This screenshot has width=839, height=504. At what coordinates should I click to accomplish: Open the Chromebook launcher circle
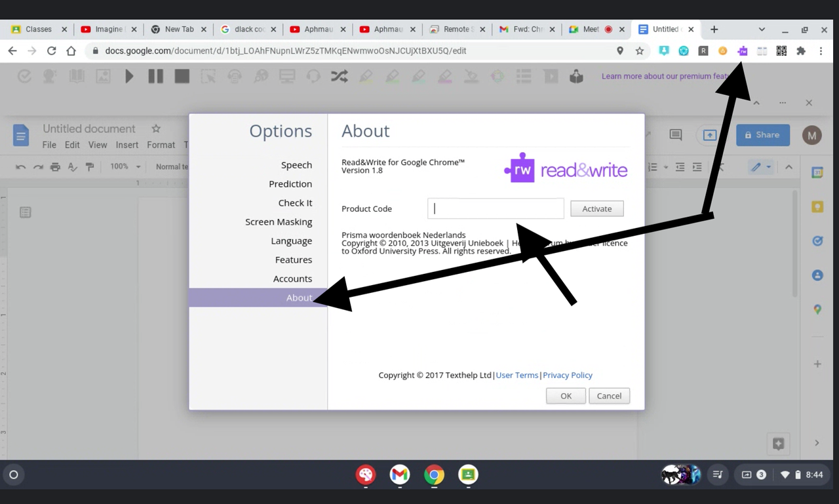pos(13,475)
